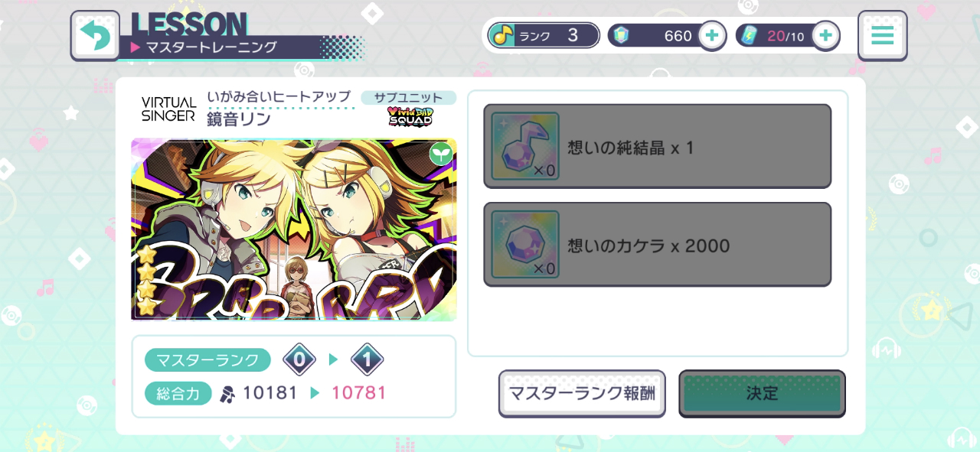Tap the crystal gem currency icon

[622, 35]
